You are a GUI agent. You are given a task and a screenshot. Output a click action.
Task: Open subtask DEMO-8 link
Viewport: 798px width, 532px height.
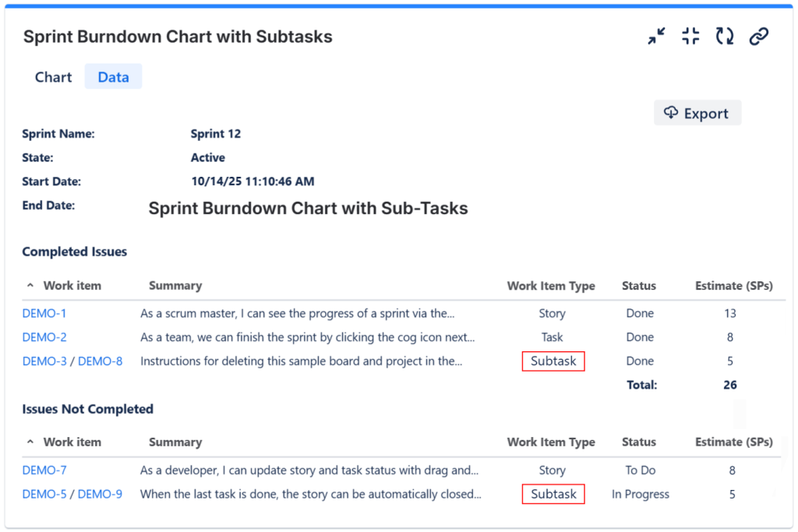point(101,361)
